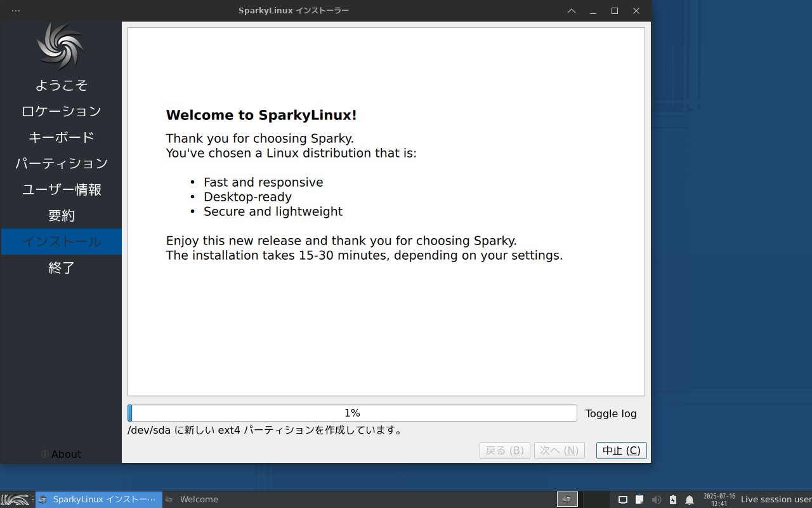
Task: Click the date and time clock
Action: [x=719, y=500]
